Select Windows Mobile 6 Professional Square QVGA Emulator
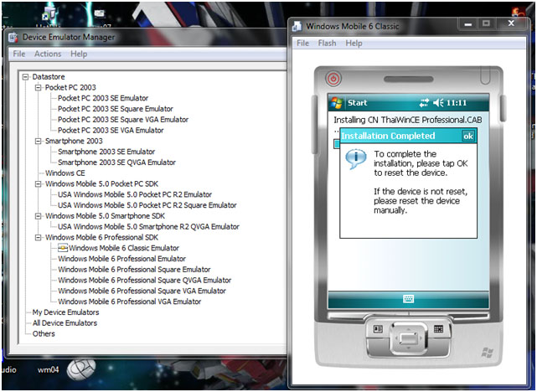The image size is (537, 392). coord(145,280)
